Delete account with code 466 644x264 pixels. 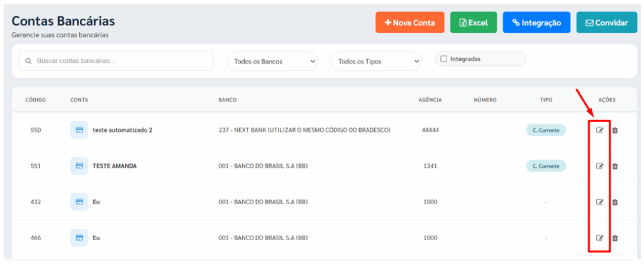(x=615, y=238)
